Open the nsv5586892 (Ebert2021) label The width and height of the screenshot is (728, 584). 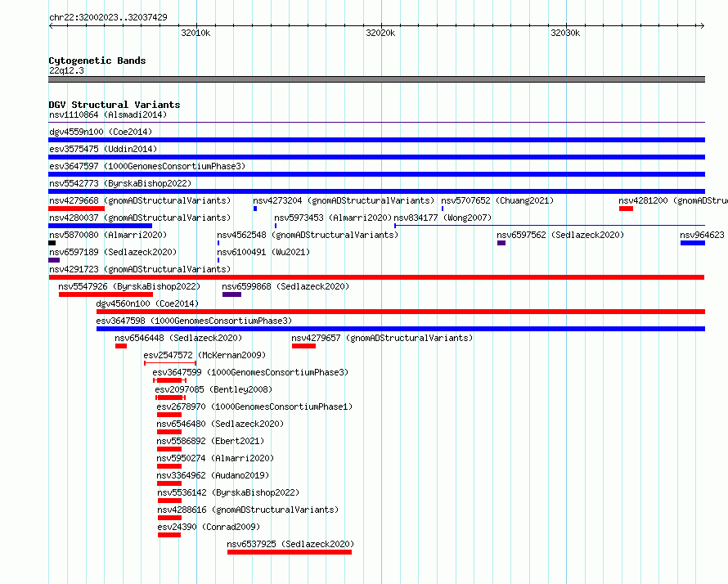[210, 441]
